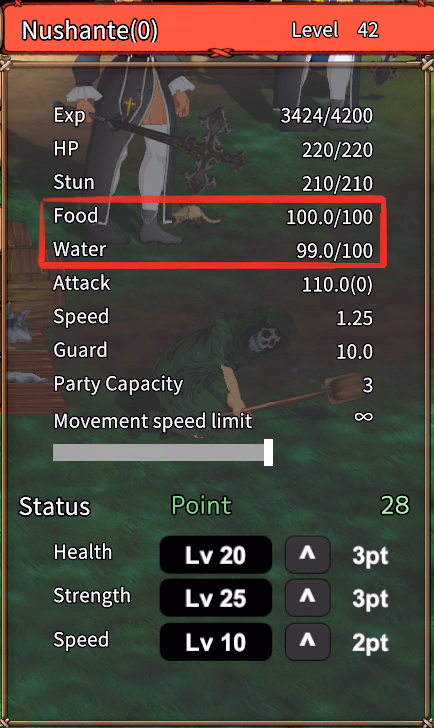Click the Stun 210/210 stat
Image resolution: width=434 pixels, height=728 pixels.
pos(213,183)
